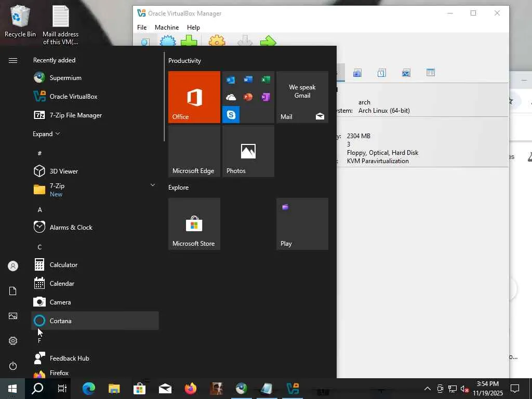
Task: Open Alarms & Clock app
Action: [95, 228]
